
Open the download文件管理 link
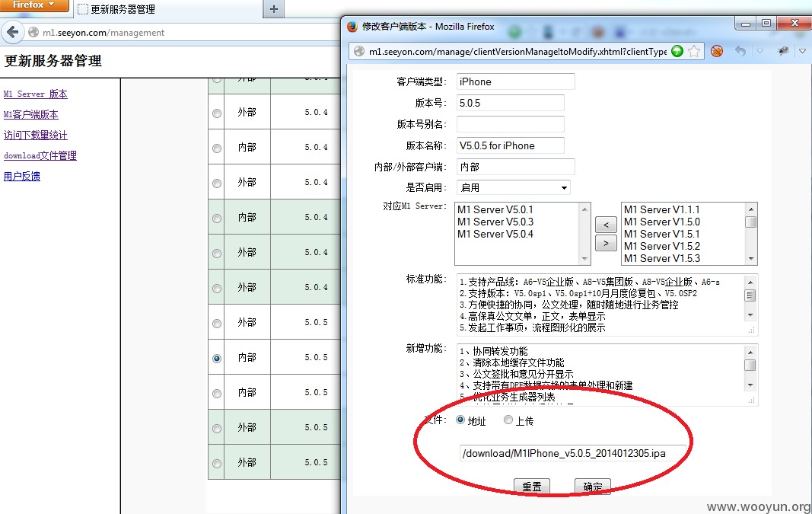point(40,155)
